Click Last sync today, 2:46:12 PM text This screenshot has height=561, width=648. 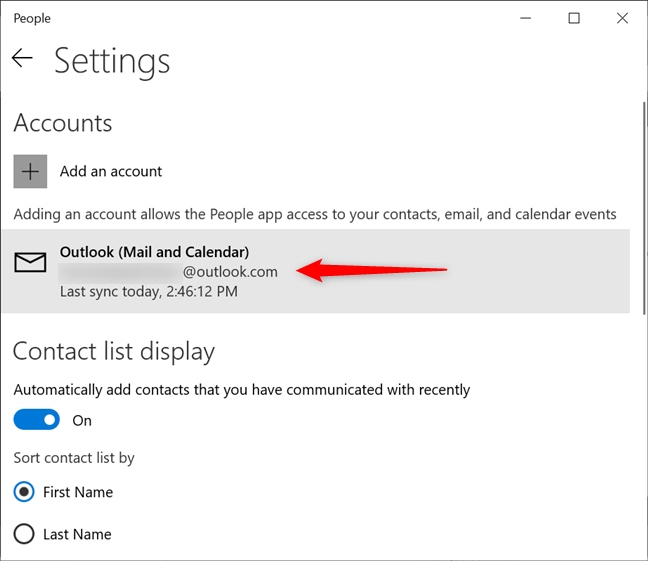[x=149, y=291]
